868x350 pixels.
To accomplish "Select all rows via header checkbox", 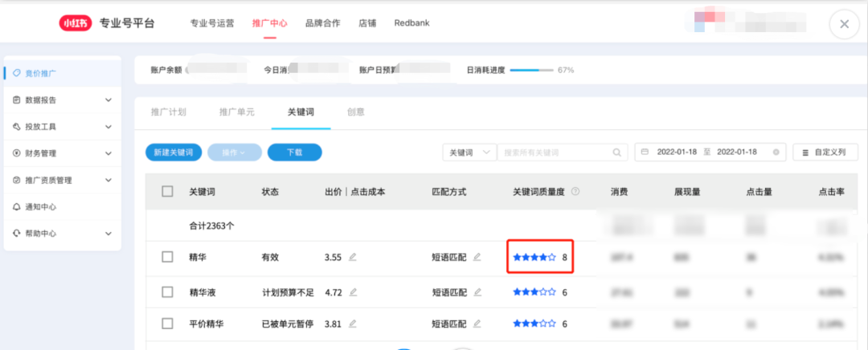I will (x=167, y=192).
